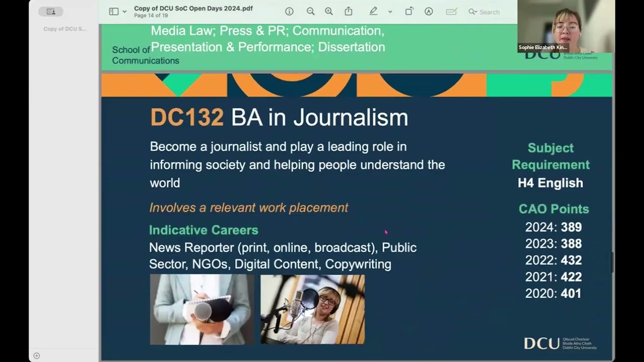Click the vertical scrollbar thumb on the right
The width and height of the screenshot is (644, 362).
pyautogui.click(x=612, y=262)
